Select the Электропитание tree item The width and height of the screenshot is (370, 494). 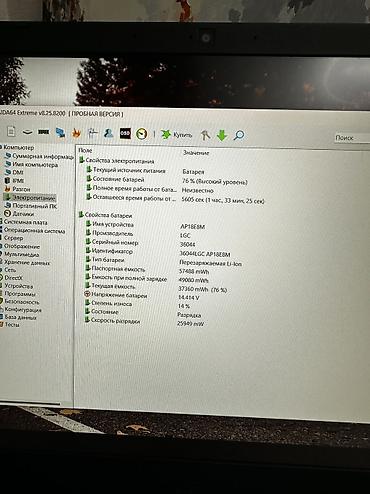pyautogui.click(x=30, y=197)
